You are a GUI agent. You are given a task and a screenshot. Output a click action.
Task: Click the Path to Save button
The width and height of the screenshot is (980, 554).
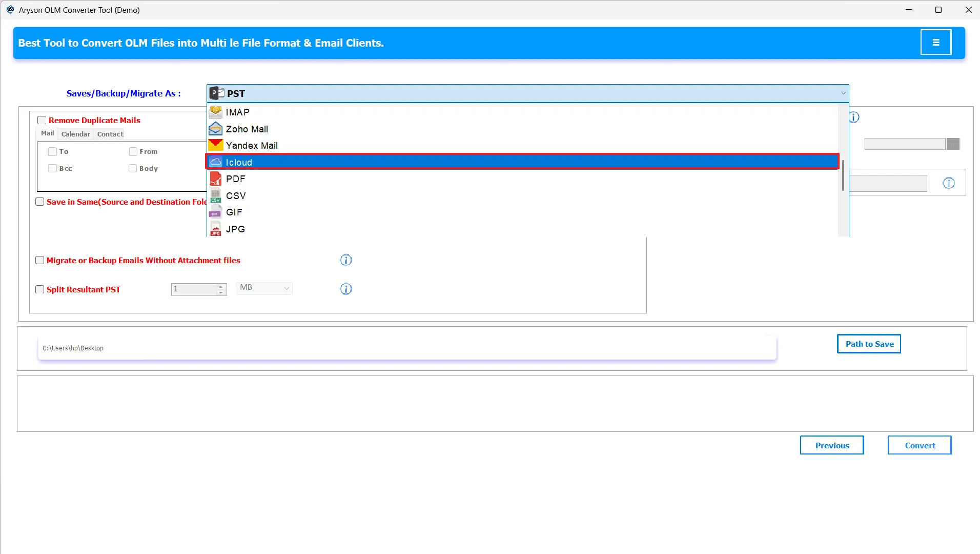coord(868,343)
